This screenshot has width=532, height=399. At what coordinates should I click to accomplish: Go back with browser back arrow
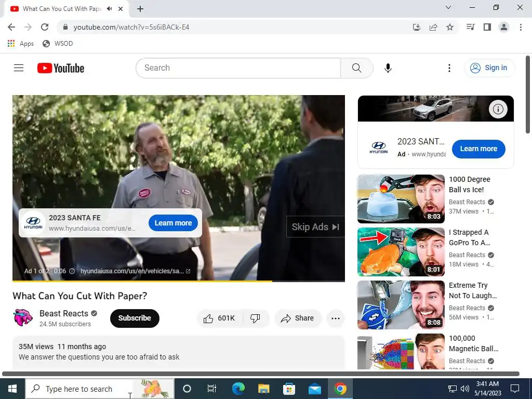pos(11,27)
